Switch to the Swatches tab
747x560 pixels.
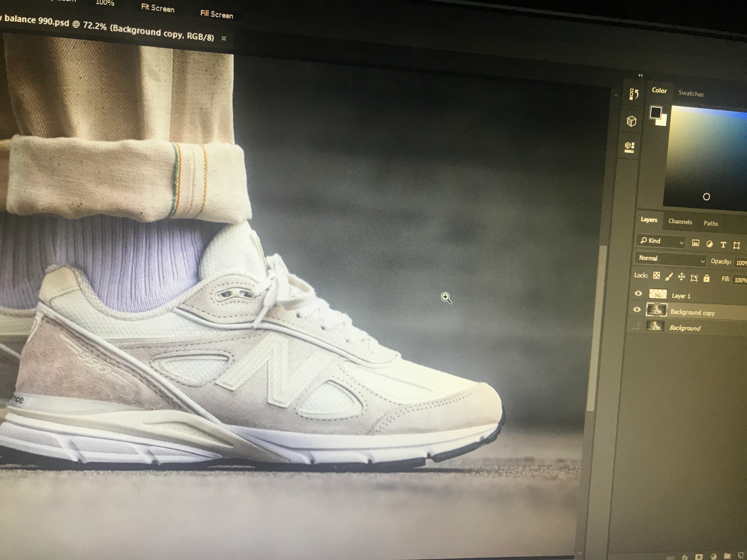[x=691, y=94]
